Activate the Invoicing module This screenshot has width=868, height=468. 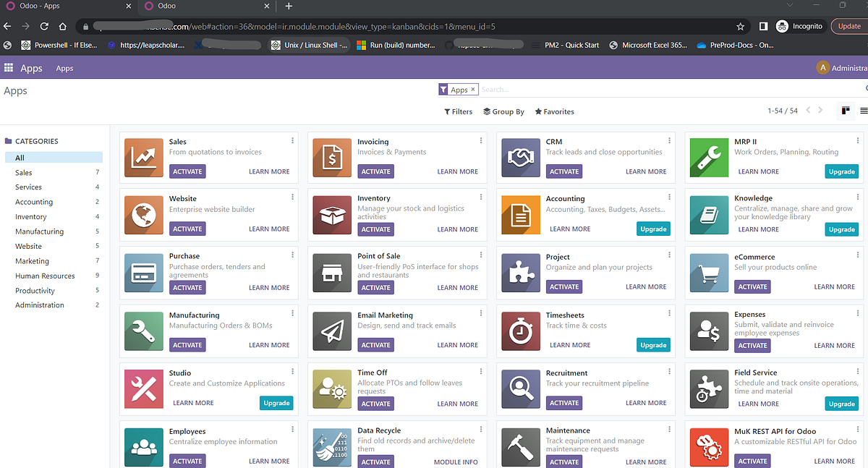click(375, 171)
